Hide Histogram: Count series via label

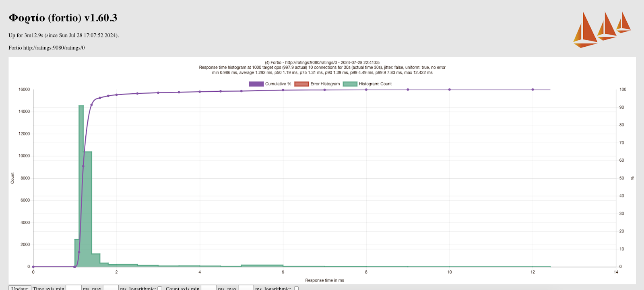pos(375,84)
